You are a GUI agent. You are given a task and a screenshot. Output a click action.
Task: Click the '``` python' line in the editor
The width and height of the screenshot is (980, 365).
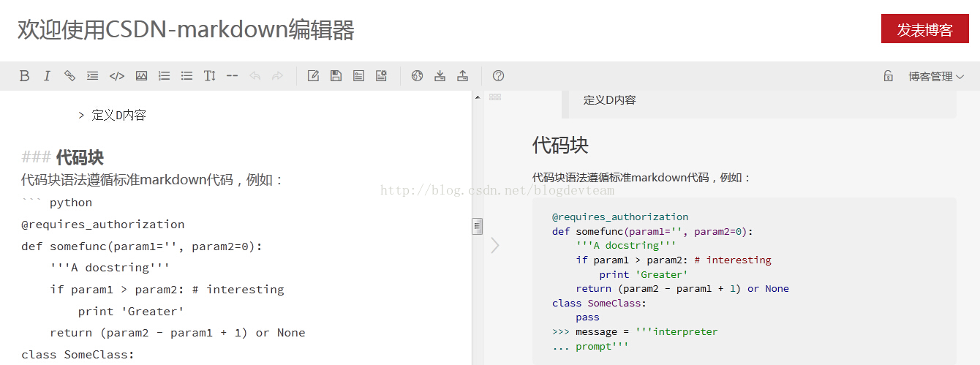(x=57, y=203)
